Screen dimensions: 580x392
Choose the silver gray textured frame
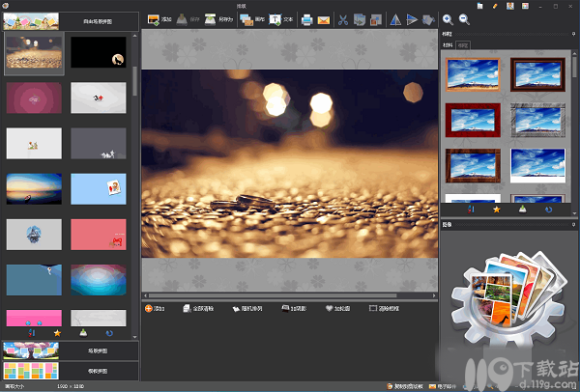coord(537,120)
